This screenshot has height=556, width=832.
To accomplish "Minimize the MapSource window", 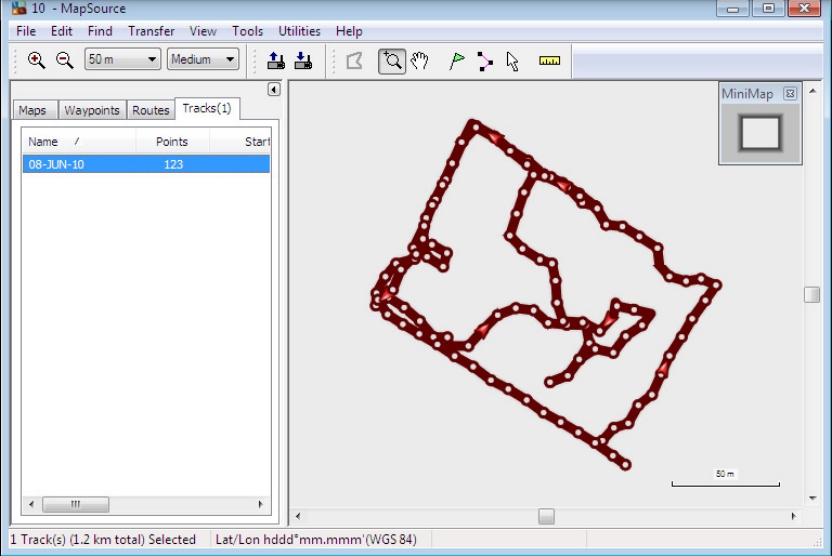I will [733, 8].
